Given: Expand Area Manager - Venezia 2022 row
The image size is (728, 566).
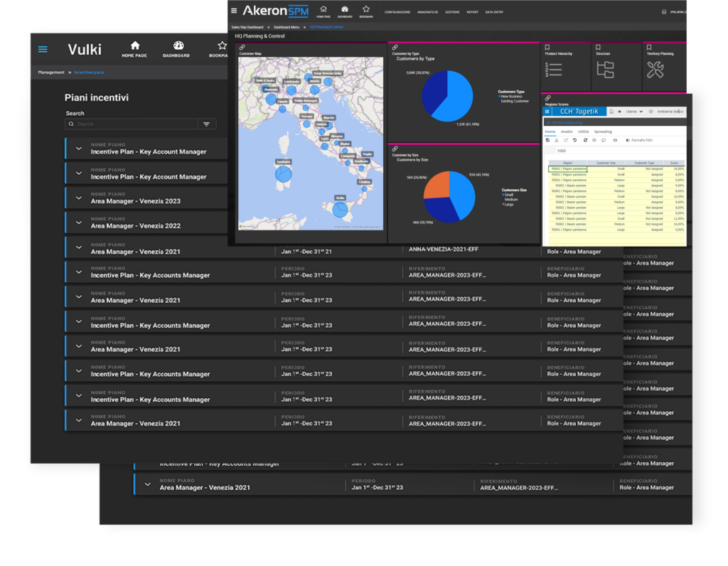Looking at the screenshot, I should (x=79, y=223).
